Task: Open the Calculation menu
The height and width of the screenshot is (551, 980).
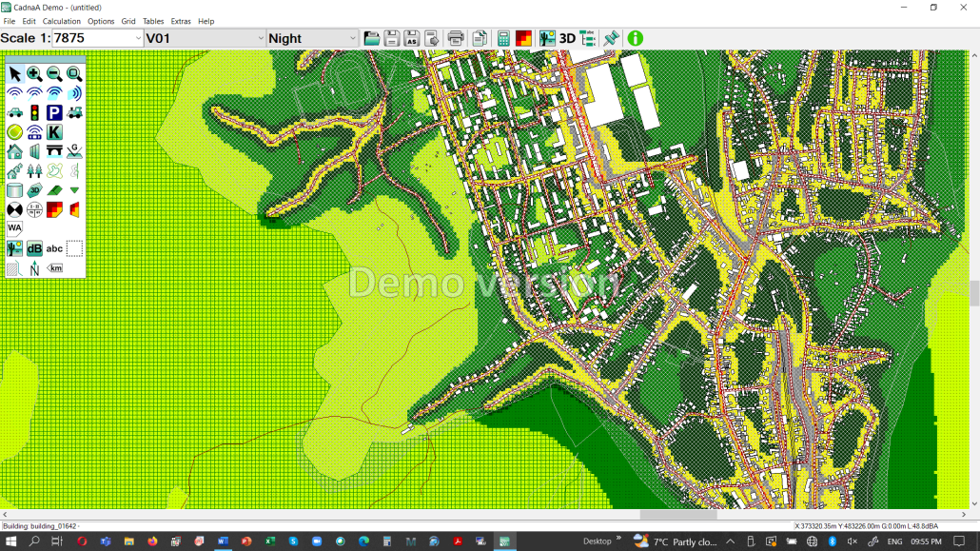Action: 62,21
